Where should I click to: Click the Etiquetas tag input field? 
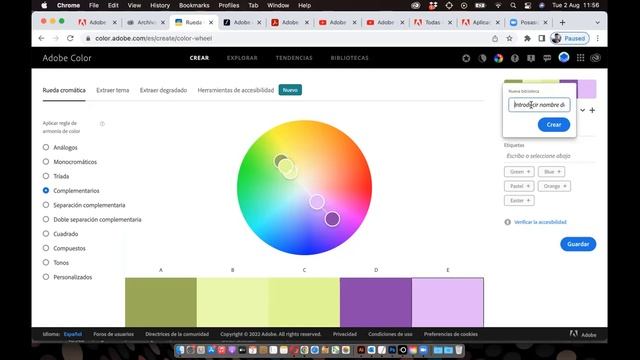(549, 156)
